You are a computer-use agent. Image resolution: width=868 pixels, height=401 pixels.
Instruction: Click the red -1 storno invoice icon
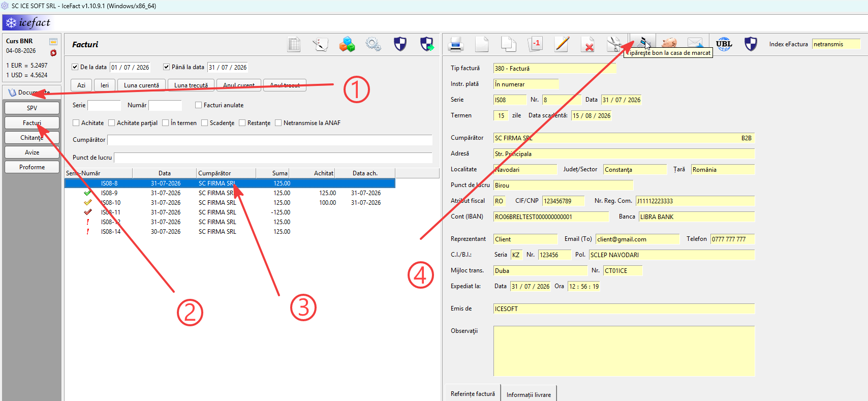[535, 44]
